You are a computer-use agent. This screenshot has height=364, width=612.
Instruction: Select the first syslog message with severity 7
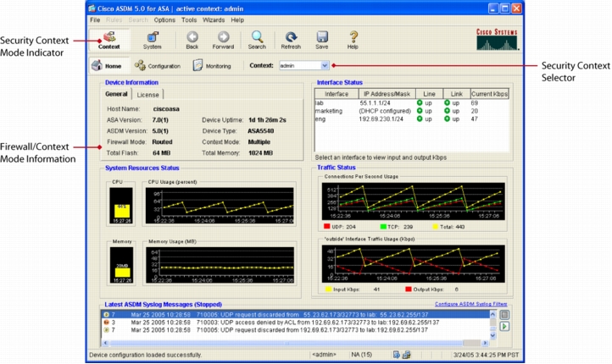pyautogui.click(x=296, y=315)
